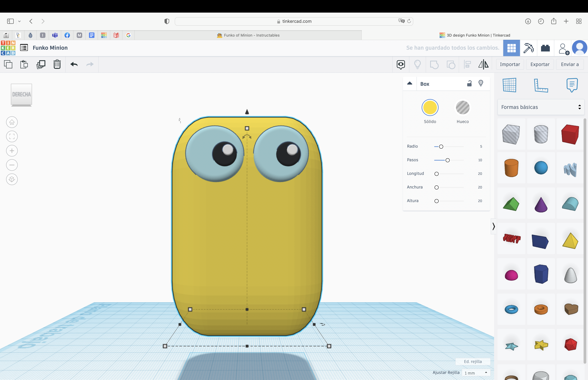588x380 pixels.
Task: Adjust the Radio slider
Action: coord(441,147)
